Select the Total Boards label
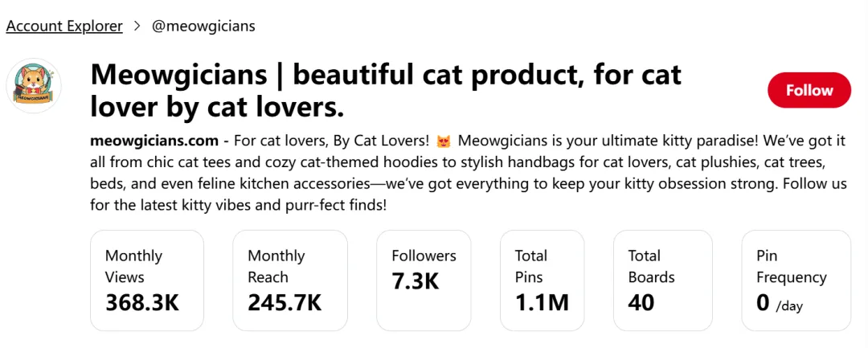The height and width of the screenshot is (348, 868). (x=651, y=266)
